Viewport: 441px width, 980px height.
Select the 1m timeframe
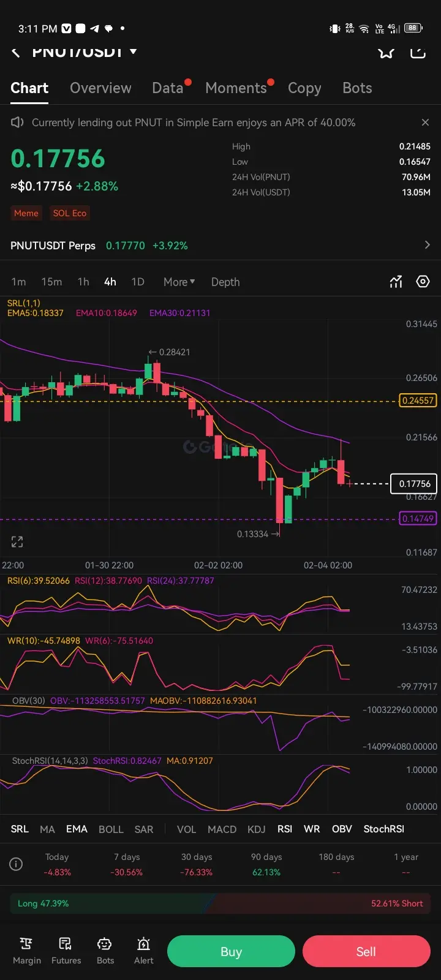pos(18,282)
